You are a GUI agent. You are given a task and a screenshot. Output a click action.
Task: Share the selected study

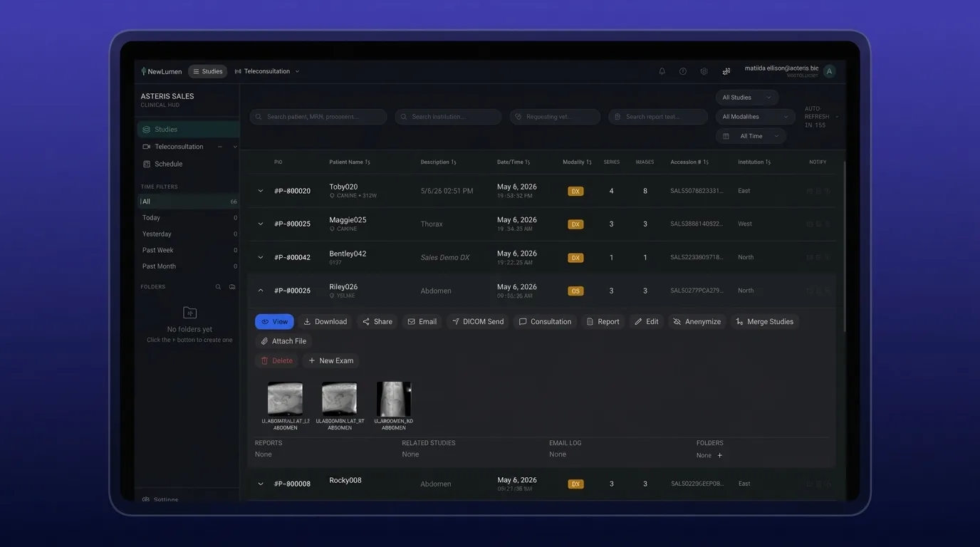coord(377,322)
